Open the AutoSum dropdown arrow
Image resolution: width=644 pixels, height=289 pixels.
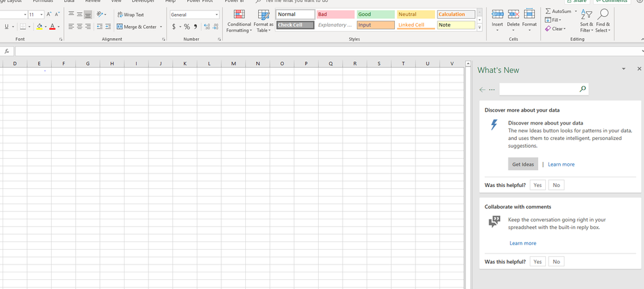tap(576, 11)
